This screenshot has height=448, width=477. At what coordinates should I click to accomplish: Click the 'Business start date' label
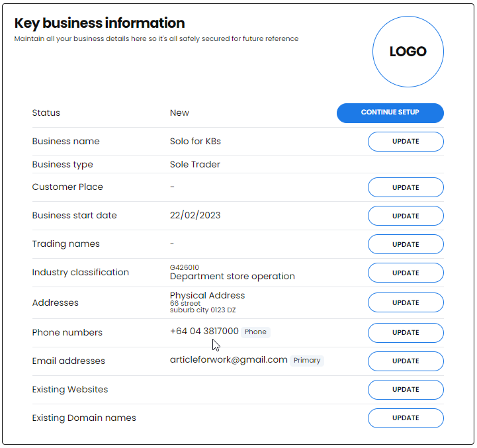point(75,216)
